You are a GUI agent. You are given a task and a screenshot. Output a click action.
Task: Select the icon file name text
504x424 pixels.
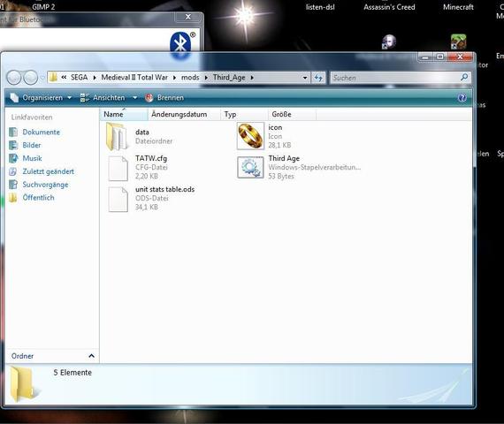(x=275, y=127)
